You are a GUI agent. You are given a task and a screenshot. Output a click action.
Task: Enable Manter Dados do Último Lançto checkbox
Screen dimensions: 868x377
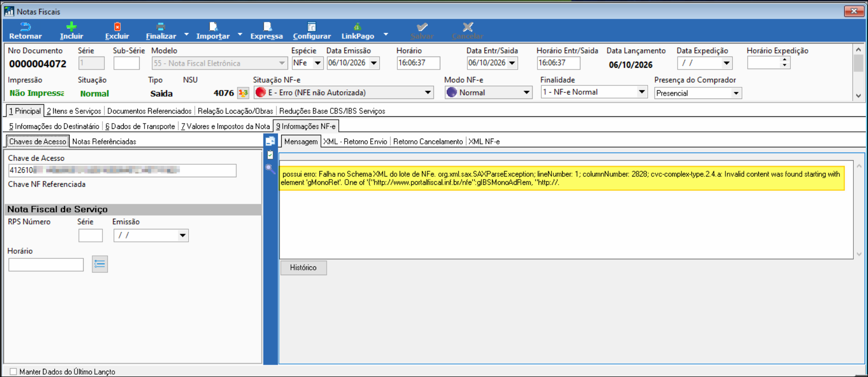(x=14, y=372)
